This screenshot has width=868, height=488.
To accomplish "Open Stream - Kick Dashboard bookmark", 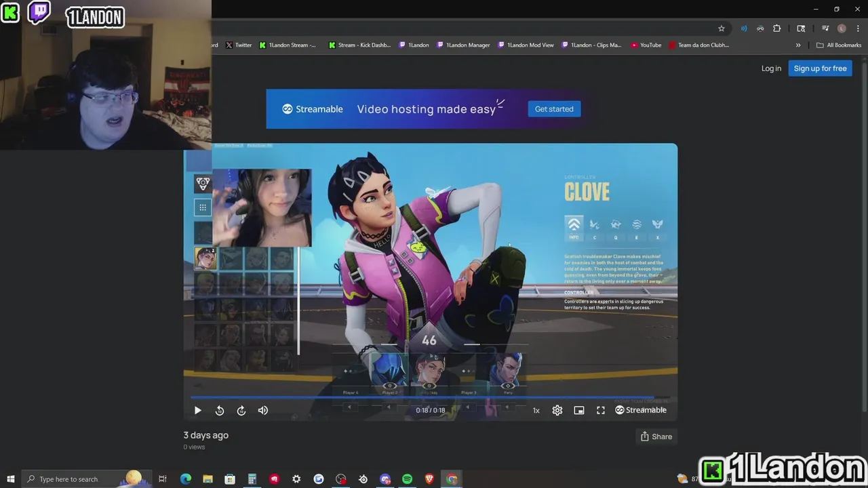I will [359, 45].
